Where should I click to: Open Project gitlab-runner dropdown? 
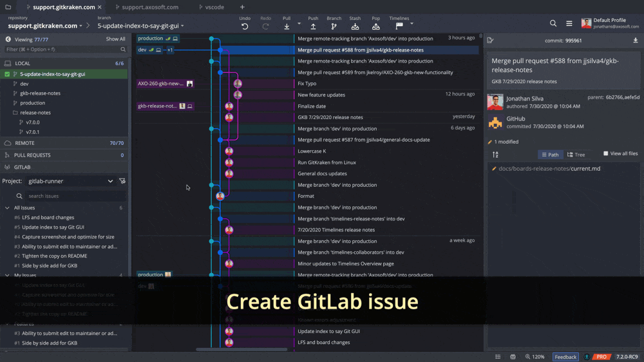coord(70,181)
